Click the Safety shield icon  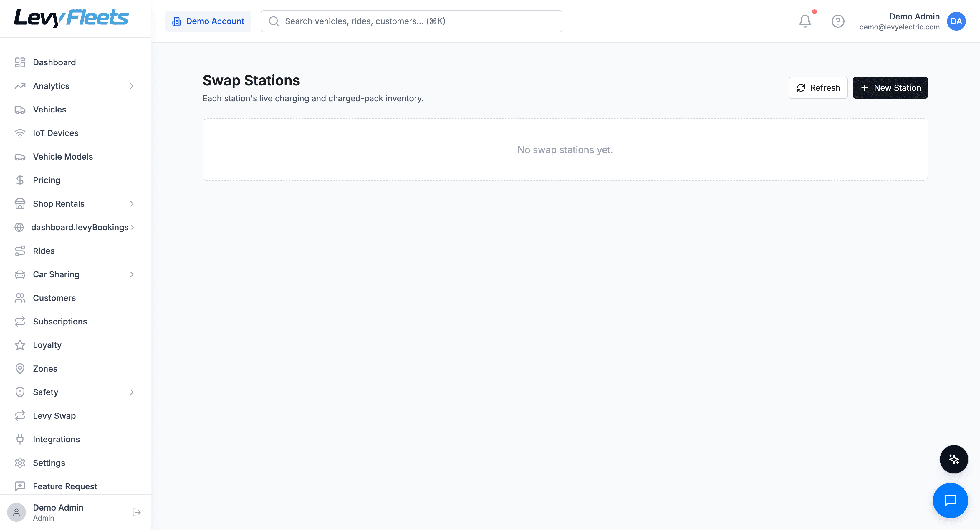[20, 393]
